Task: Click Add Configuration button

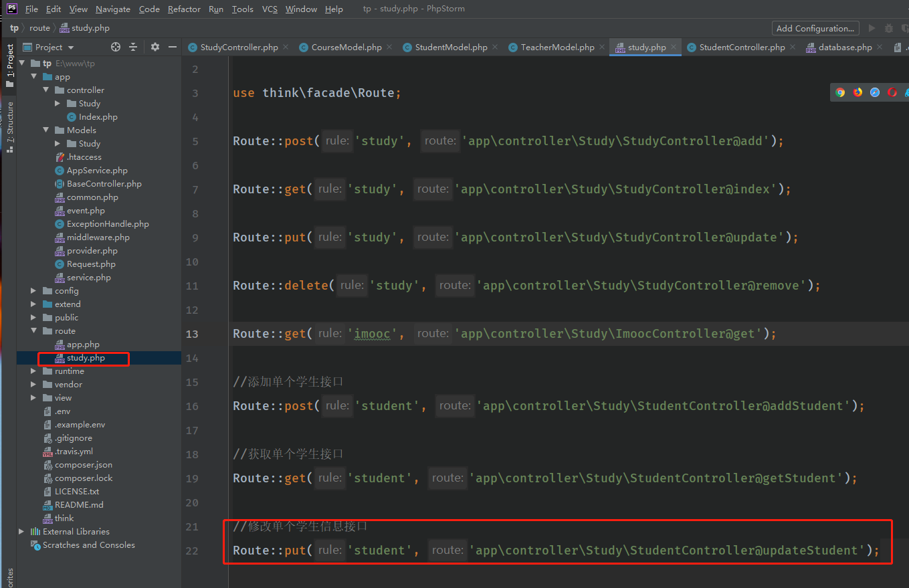Action: click(x=815, y=28)
